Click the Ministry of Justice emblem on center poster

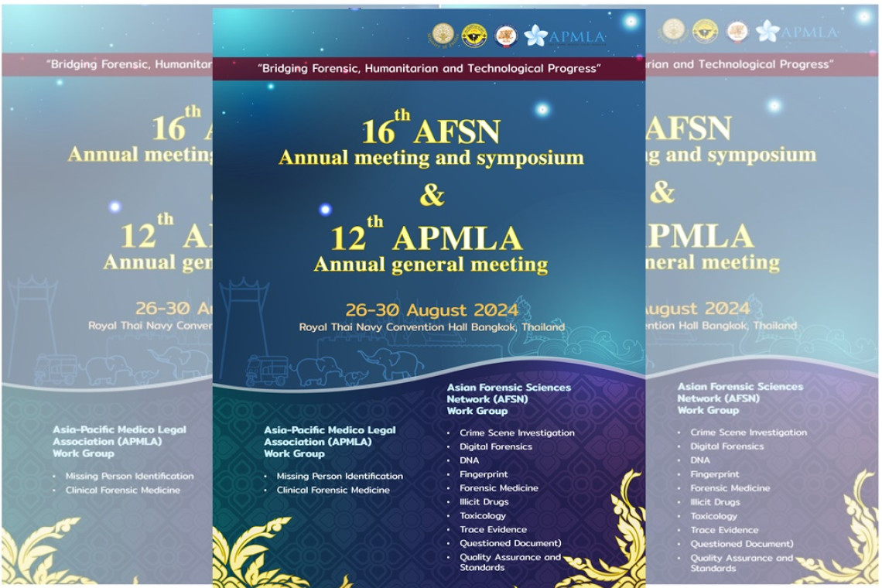click(x=443, y=34)
